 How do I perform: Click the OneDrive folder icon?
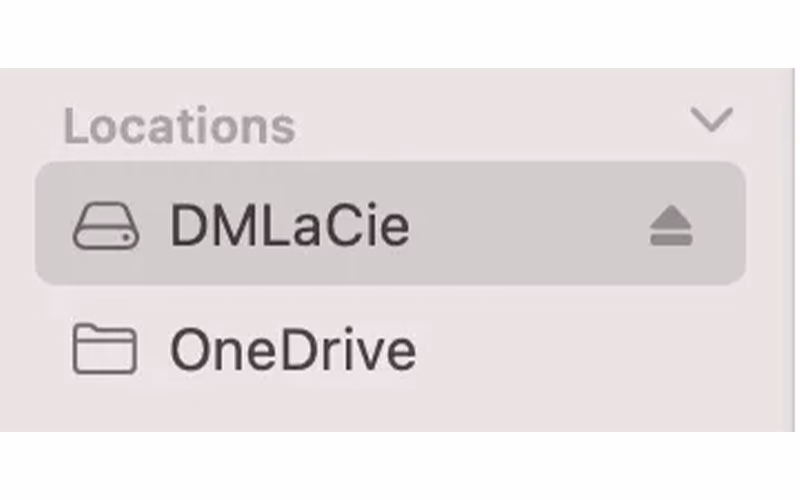[x=105, y=350]
